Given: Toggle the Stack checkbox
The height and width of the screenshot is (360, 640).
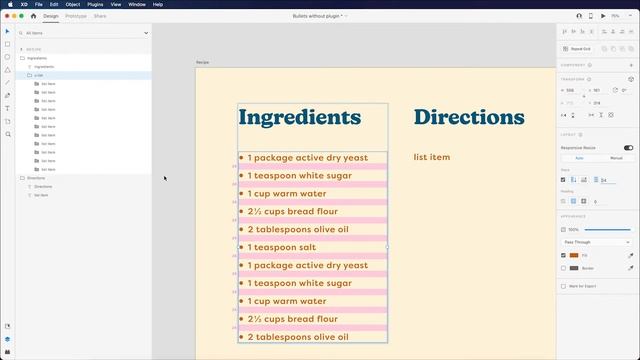Looking at the screenshot, I should [563, 180].
